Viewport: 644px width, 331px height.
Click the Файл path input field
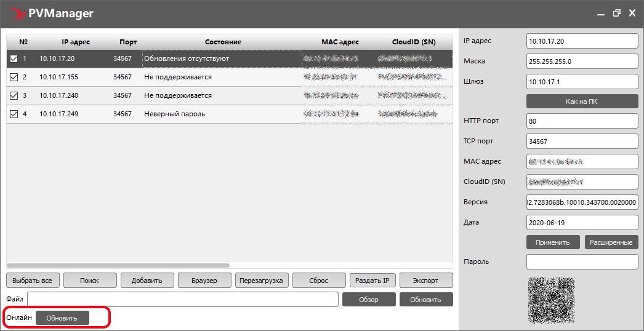(x=183, y=300)
